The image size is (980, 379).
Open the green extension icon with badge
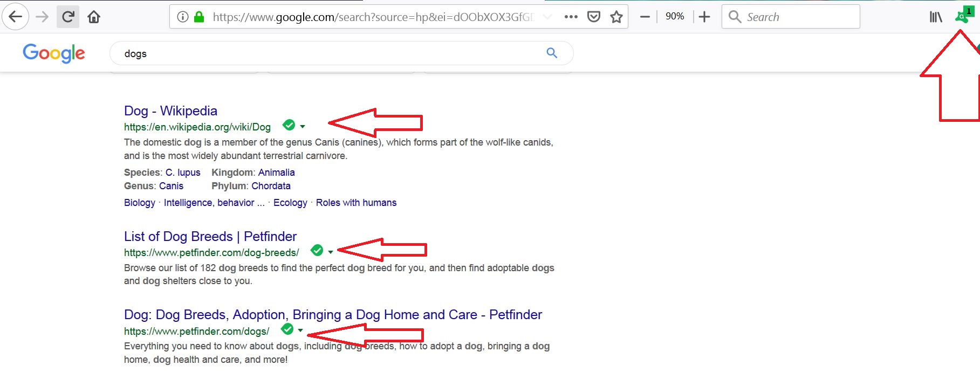tap(963, 16)
